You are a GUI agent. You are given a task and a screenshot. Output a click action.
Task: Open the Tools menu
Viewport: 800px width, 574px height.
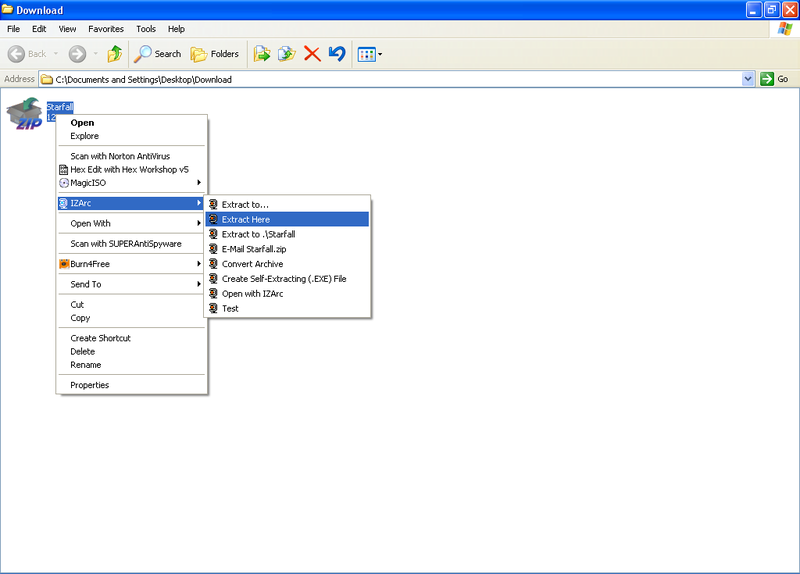[x=146, y=29]
